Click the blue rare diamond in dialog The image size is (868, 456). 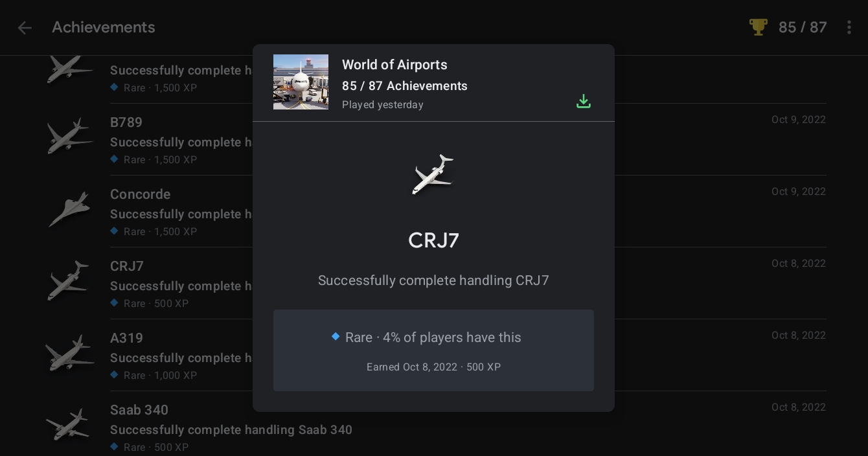(x=336, y=336)
